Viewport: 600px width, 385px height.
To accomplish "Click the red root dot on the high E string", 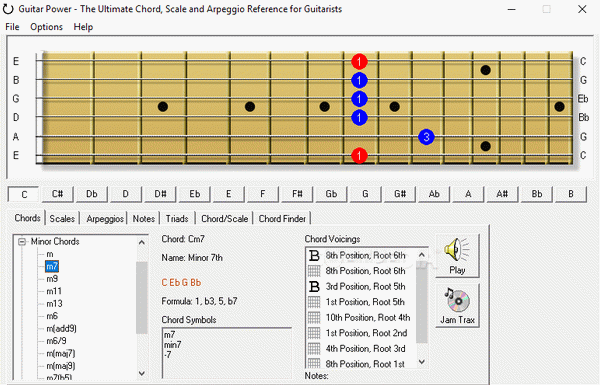I will (x=359, y=61).
